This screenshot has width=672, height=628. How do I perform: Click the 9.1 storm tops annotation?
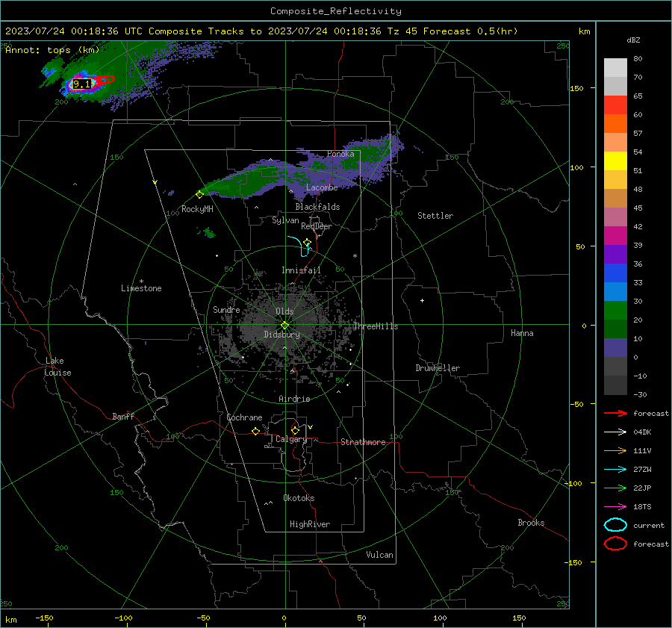tap(81, 84)
